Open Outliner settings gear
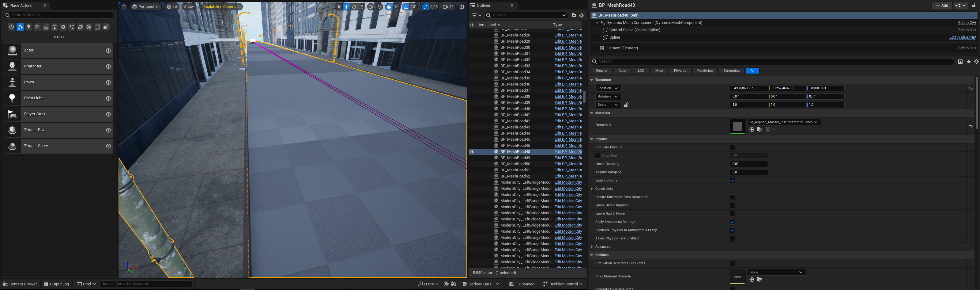This screenshot has width=980, height=290. 581,15
